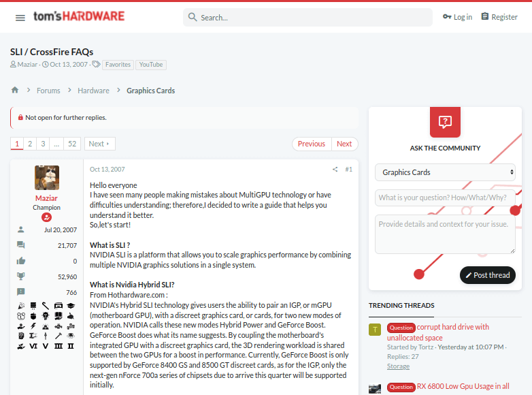Viewport: 532px width, 395px height.
Task: Click the Log in link
Action: (x=457, y=17)
